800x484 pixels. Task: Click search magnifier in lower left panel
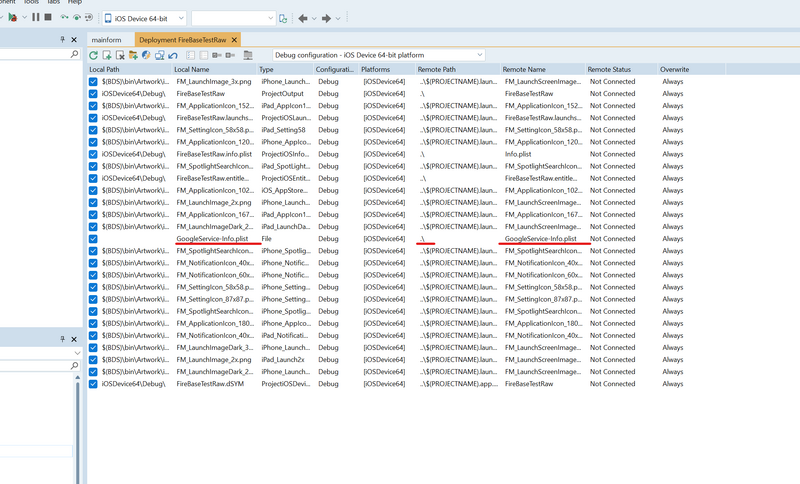pyautogui.click(x=74, y=365)
